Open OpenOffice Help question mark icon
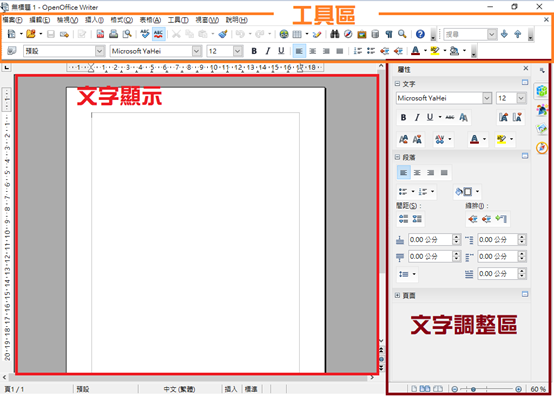This screenshot has width=554, height=397. tap(420, 34)
